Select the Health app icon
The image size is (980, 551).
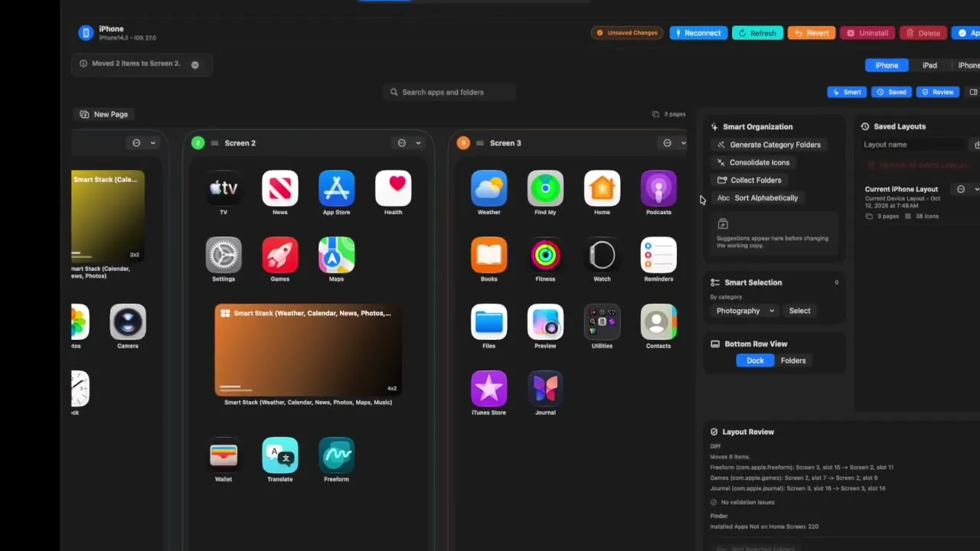(394, 188)
